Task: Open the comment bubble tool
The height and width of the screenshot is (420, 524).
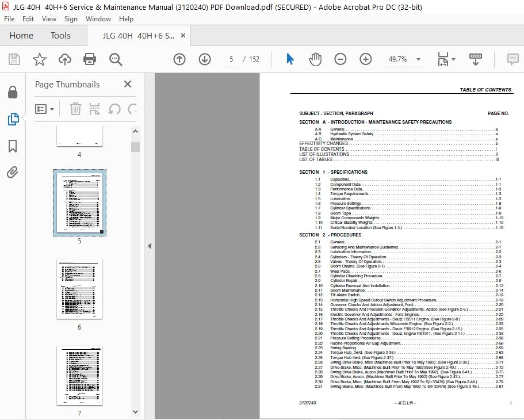Action: [512, 59]
